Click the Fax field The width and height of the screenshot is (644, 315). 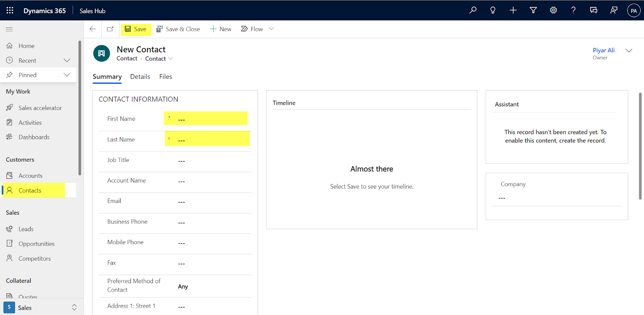pos(213,263)
